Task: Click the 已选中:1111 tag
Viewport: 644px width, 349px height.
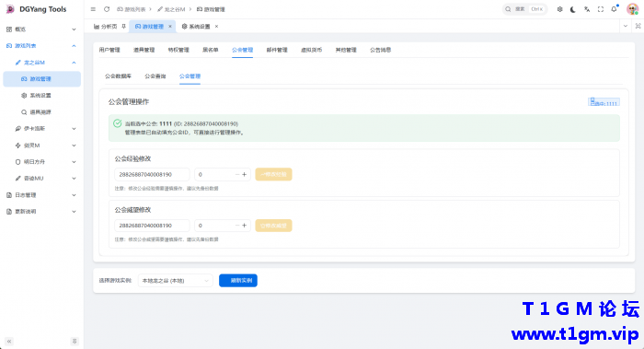Action: pos(604,102)
